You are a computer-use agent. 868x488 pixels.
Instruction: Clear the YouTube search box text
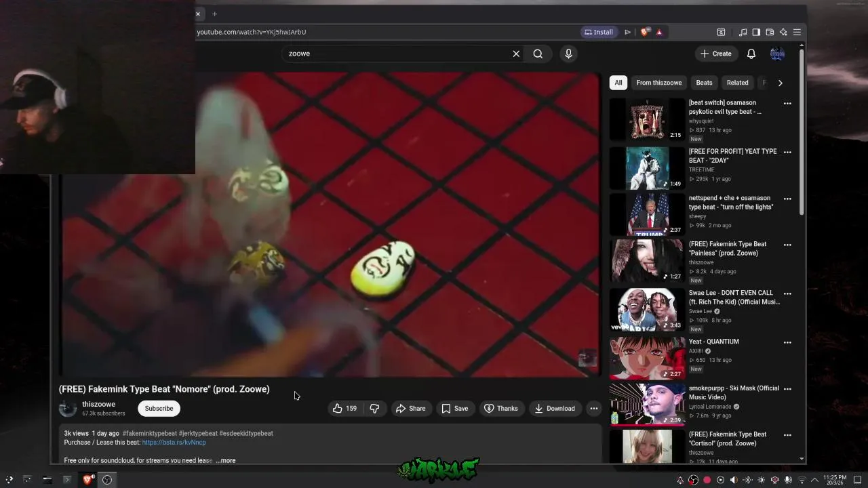click(516, 54)
